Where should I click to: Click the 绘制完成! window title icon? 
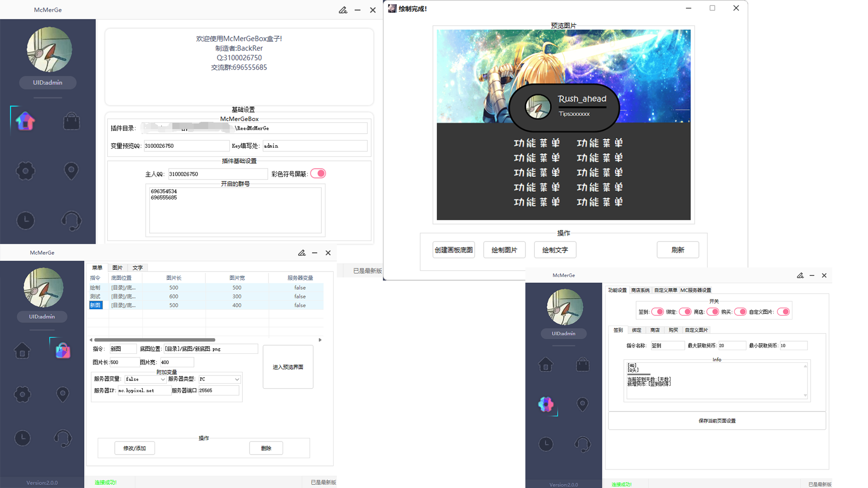coord(392,9)
